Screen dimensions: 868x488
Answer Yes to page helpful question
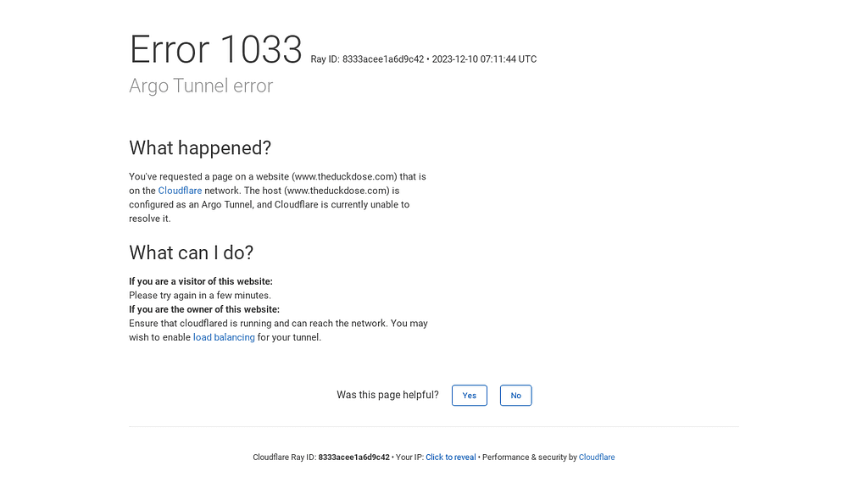pos(470,395)
